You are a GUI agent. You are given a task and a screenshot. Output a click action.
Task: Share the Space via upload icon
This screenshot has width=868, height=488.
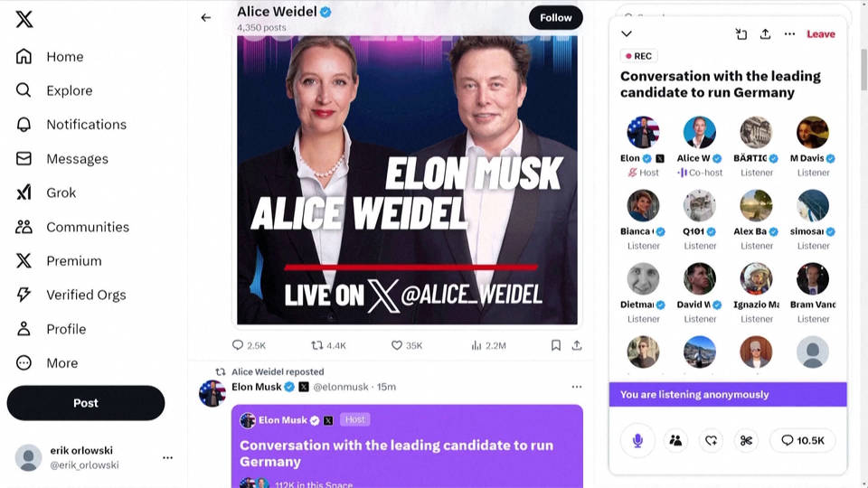[765, 33]
